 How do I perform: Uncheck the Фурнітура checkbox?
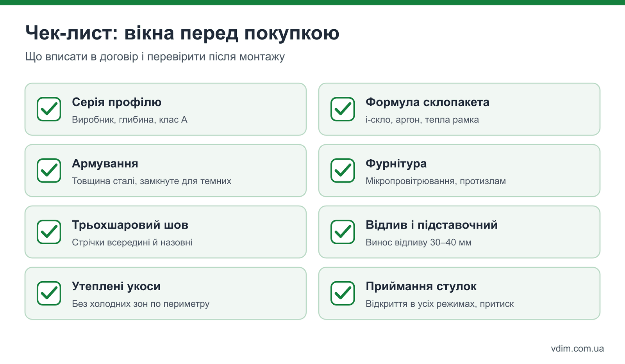coord(343,170)
